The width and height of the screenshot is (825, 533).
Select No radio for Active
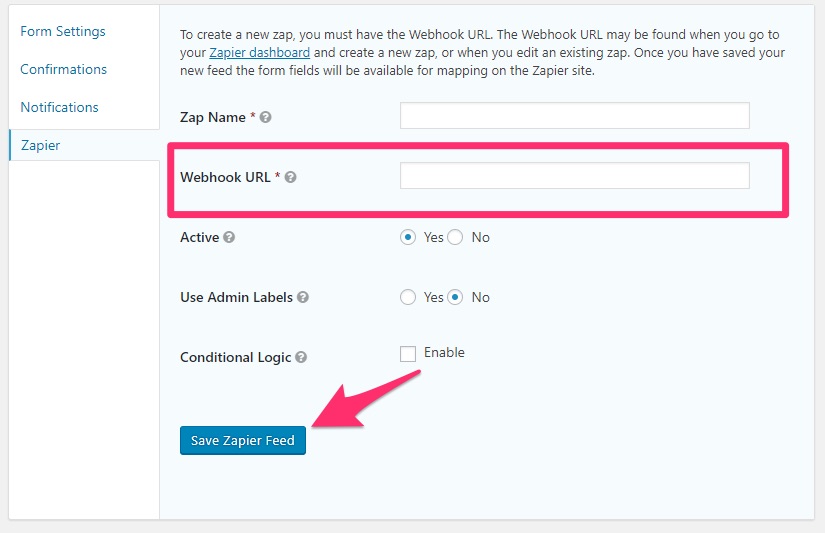point(455,237)
